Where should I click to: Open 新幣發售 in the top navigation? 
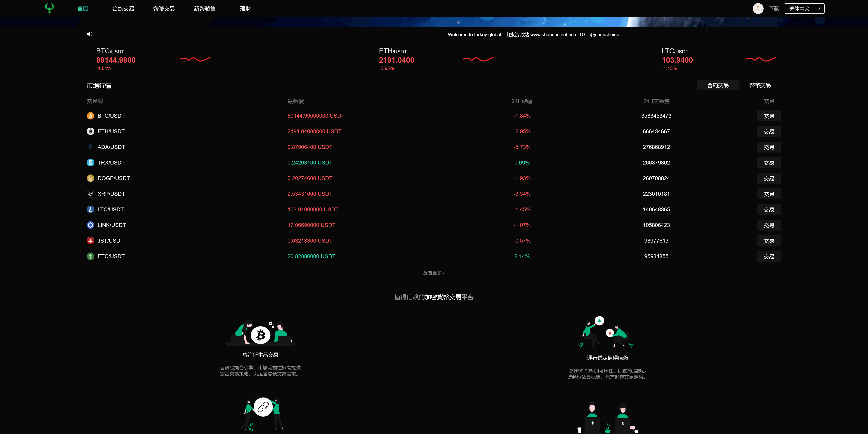pos(205,8)
